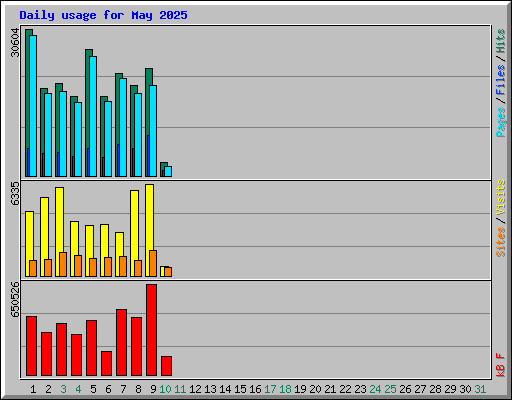This screenshot has width=512, height=400.
Task: Click the "Daily usage for May 2025" title
Action: 103,15
